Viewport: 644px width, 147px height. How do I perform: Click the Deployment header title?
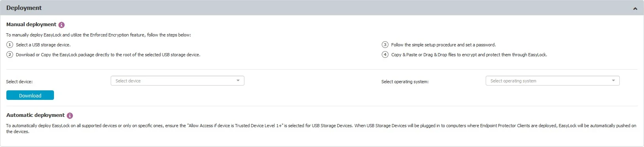pyautogui.click(x=24, y=8)
